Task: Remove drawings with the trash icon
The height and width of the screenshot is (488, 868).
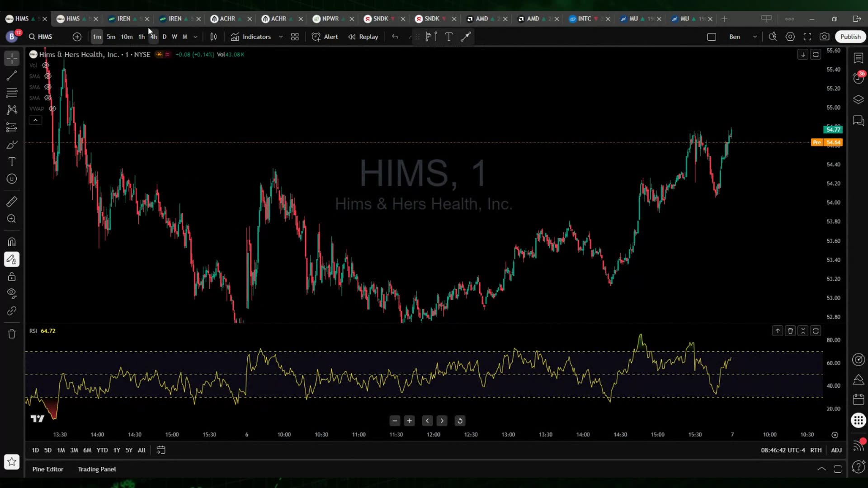Action: click(x=11, y=334)
